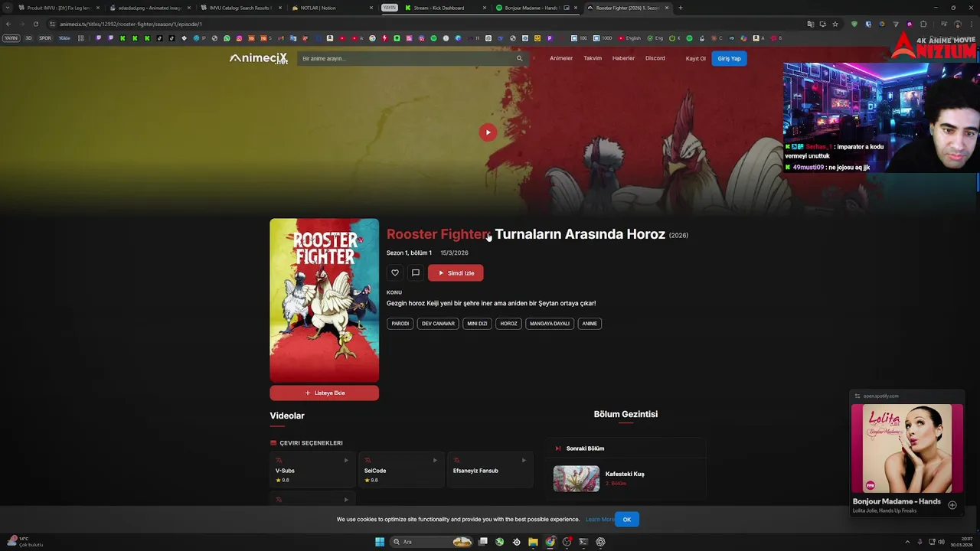
Task: Open Task View from the taskbar
Action: pyautogui.click(x=483, y=542)
